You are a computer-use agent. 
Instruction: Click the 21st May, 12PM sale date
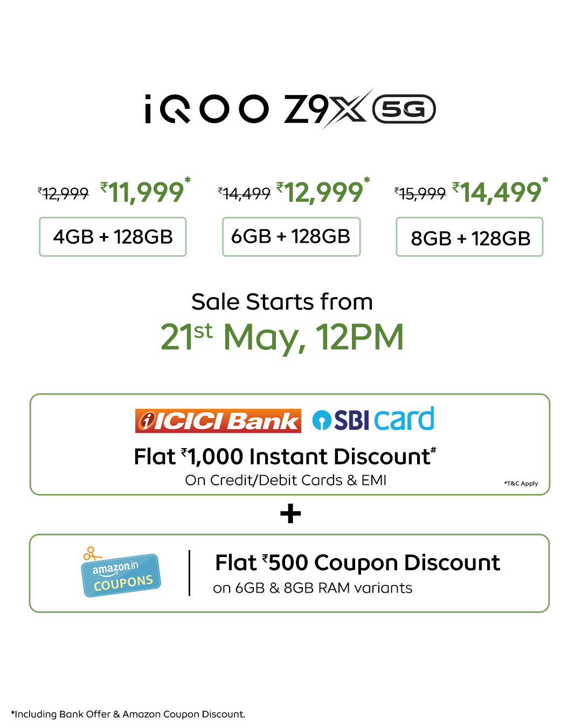pyautogui.click(x=282, y=337)
